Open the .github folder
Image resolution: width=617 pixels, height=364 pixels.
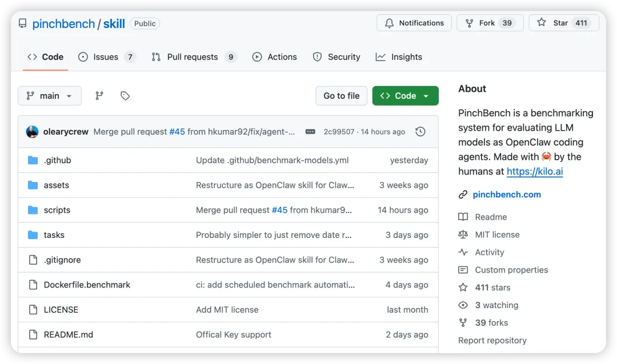[57, 160]
